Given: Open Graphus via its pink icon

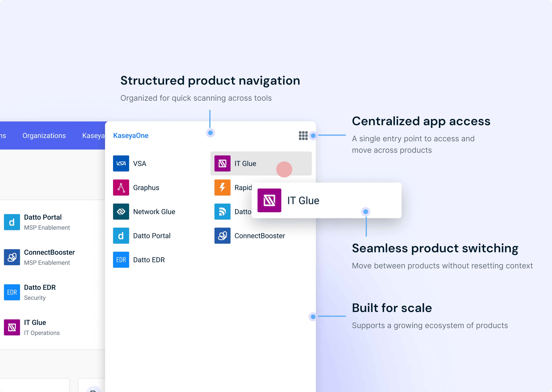Looking at the screenshot, I should pos(121,188).
